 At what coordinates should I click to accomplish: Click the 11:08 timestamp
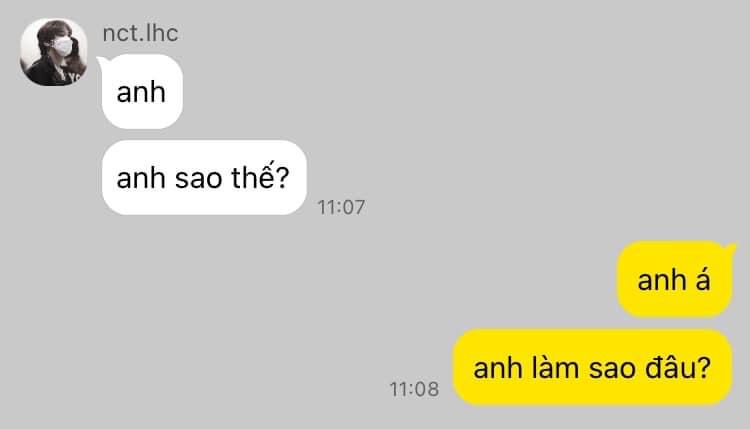[414, 389]
